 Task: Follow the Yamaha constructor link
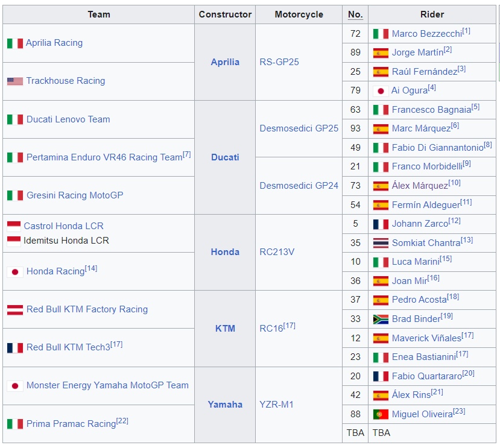click(225, 405)
